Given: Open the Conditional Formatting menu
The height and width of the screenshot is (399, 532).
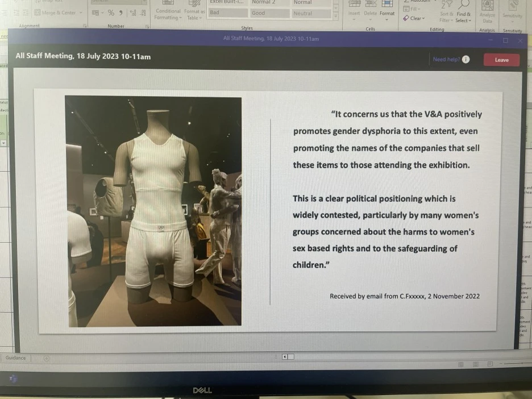Looking at the screenshot, I should point(168,11).
